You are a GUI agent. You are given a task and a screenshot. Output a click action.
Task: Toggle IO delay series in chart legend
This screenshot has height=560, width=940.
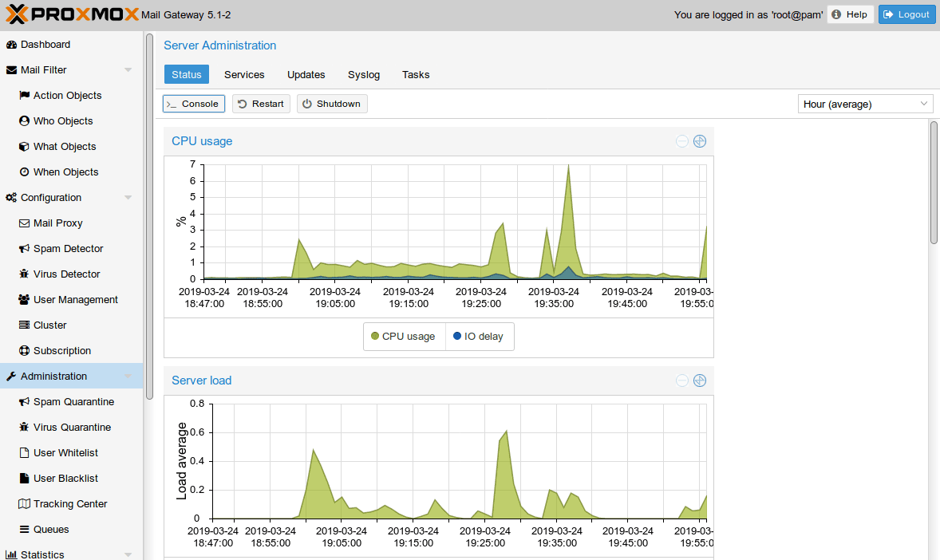(478, 337)
